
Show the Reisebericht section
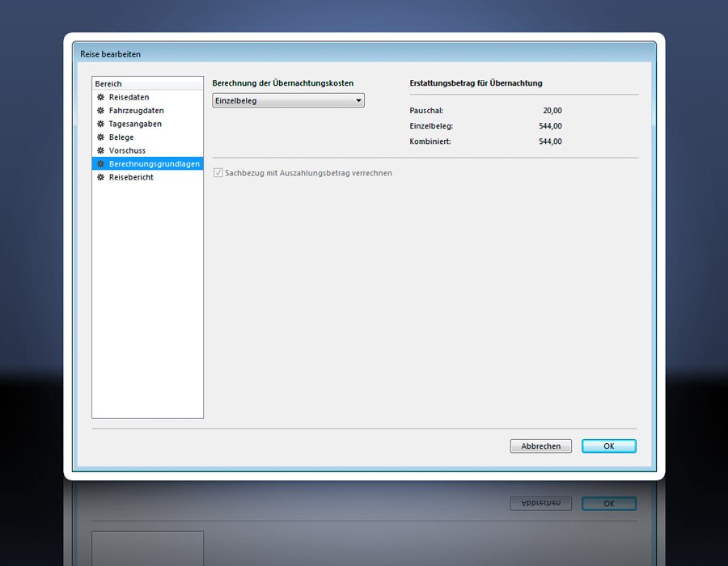148,177
